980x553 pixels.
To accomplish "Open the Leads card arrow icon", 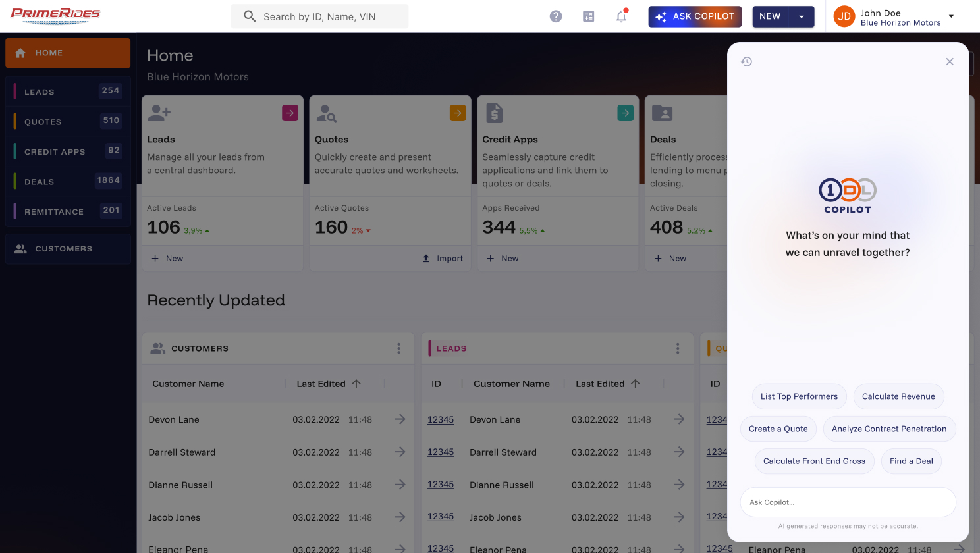I will [x=290, y=113].
